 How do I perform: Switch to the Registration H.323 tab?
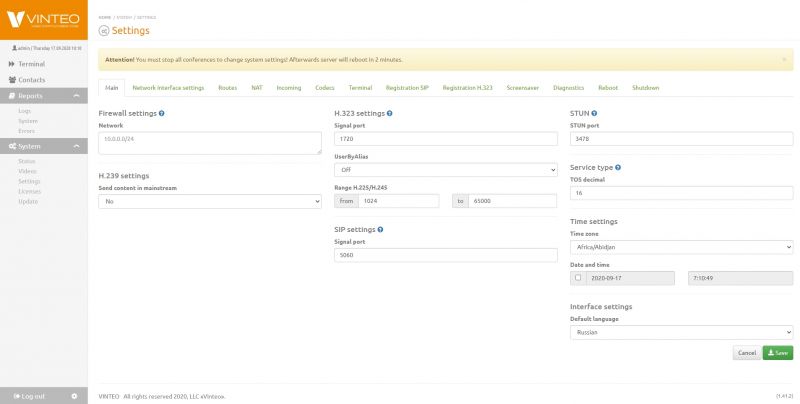click(x=467, y=88)
